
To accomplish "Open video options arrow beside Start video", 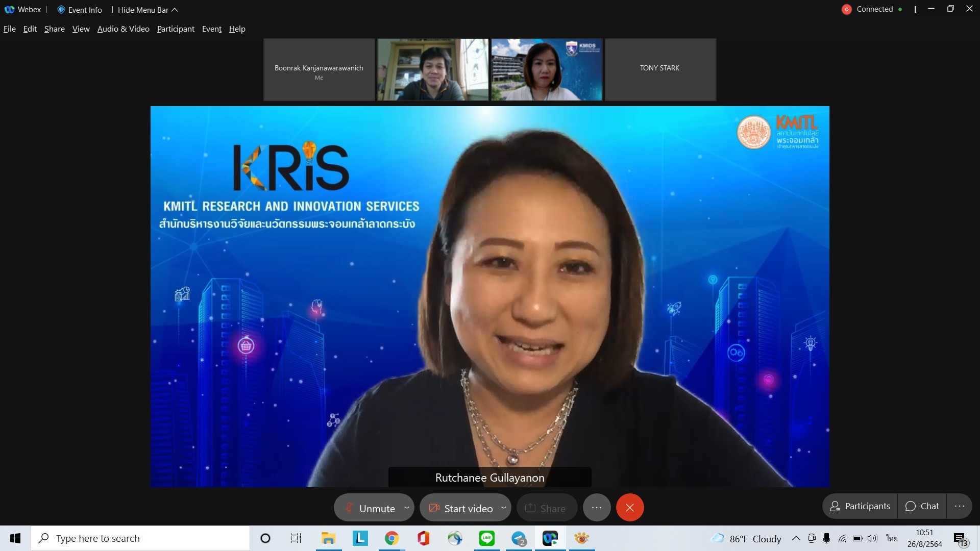I will (x=503, y=508).
